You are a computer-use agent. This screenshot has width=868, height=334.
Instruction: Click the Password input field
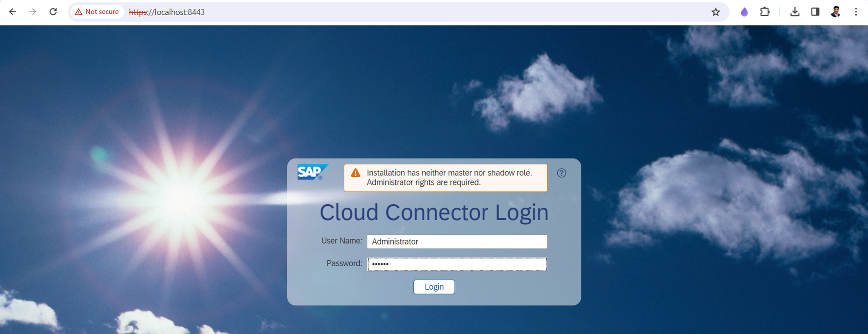click(x=457, y=264)
